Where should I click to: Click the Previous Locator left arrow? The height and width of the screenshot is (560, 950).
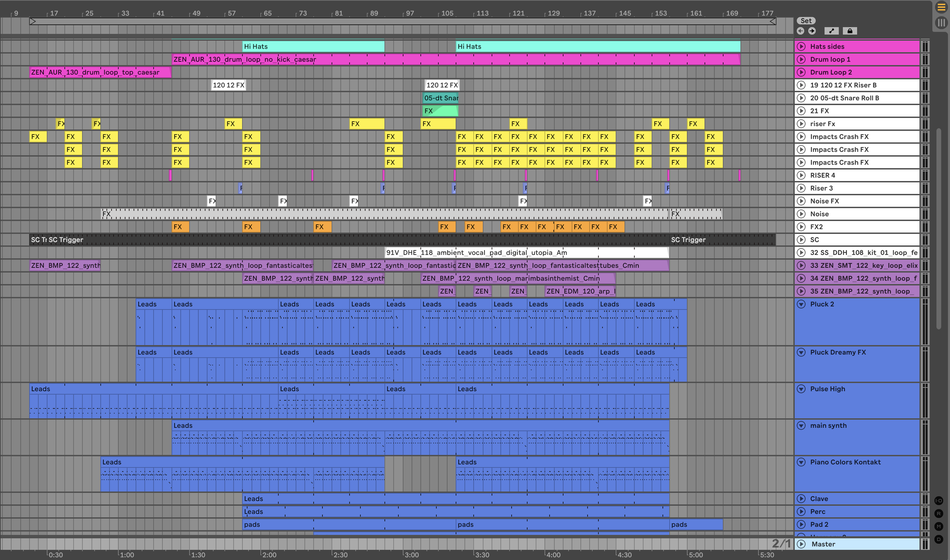click(800, 31)
